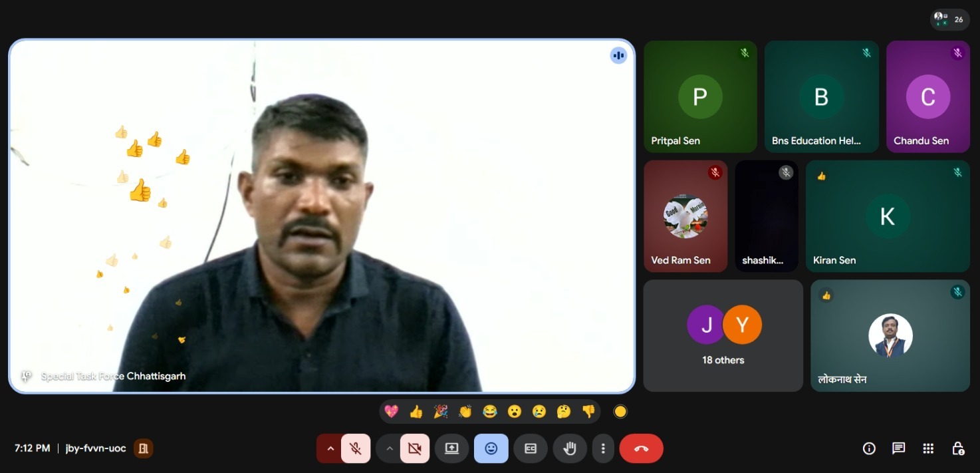Send the party popper reaction
The image size is (980, 473).
click(x=441, y=412)
